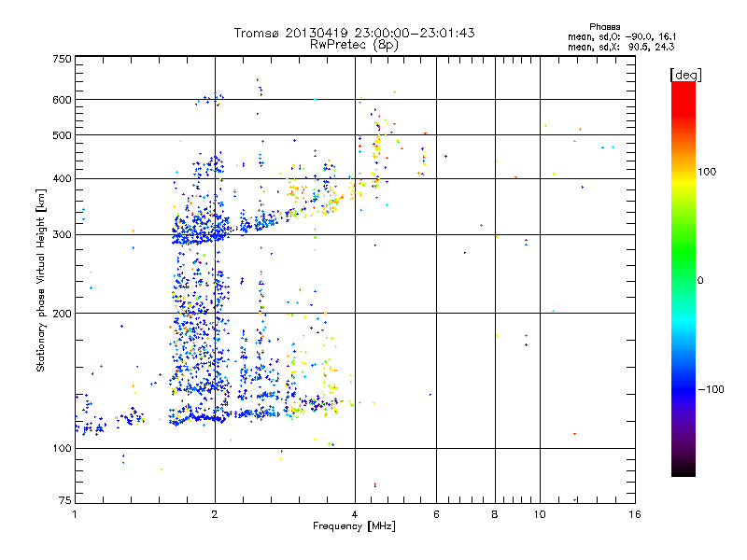
Task: Click the "[deg]" colorbar unit label
Action: tap(685, 75)
